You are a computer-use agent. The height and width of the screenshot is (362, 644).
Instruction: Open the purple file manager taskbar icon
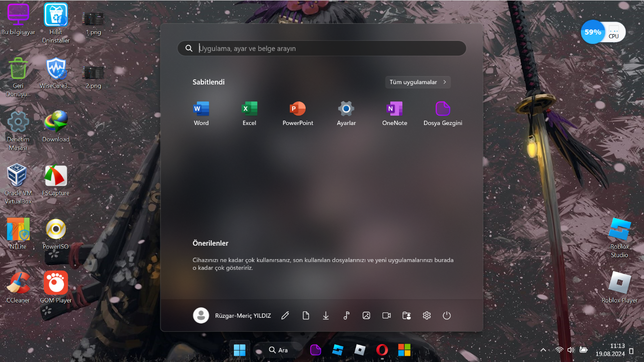click(x=316, y=350)
